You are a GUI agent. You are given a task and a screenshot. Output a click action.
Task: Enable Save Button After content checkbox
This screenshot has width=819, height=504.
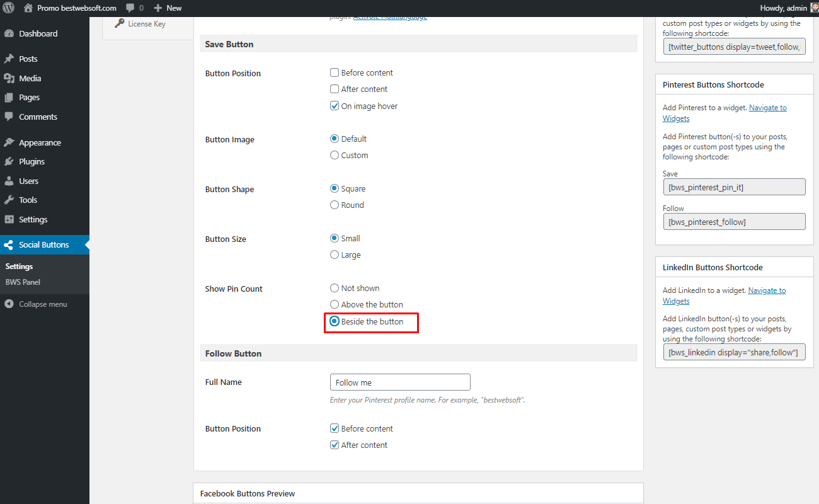coord(335,89)
